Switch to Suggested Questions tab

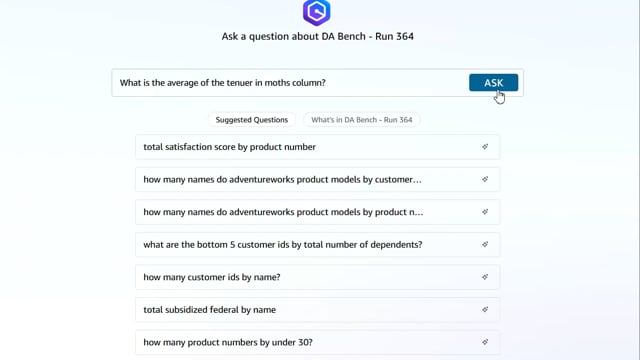point(252,120)
